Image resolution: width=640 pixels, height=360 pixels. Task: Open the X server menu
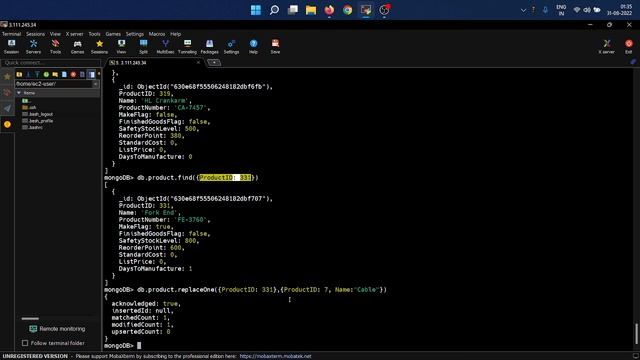pos(74,34)
